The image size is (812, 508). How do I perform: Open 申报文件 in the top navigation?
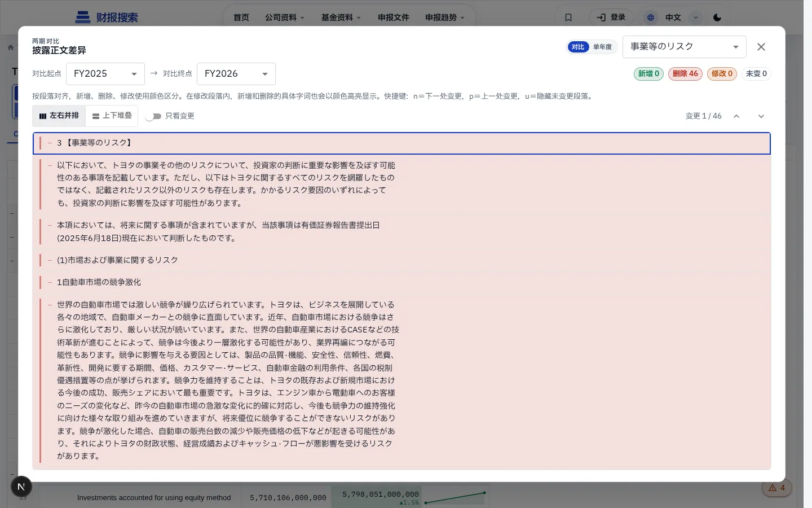point(394,17)
